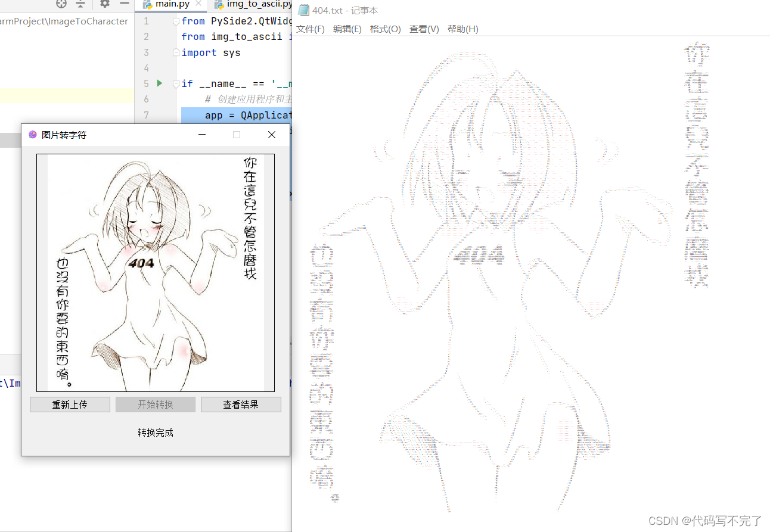This screenshot has height=532, width=770.
Task: Click the 404 girl image preview
Action: tap(156, 273)
